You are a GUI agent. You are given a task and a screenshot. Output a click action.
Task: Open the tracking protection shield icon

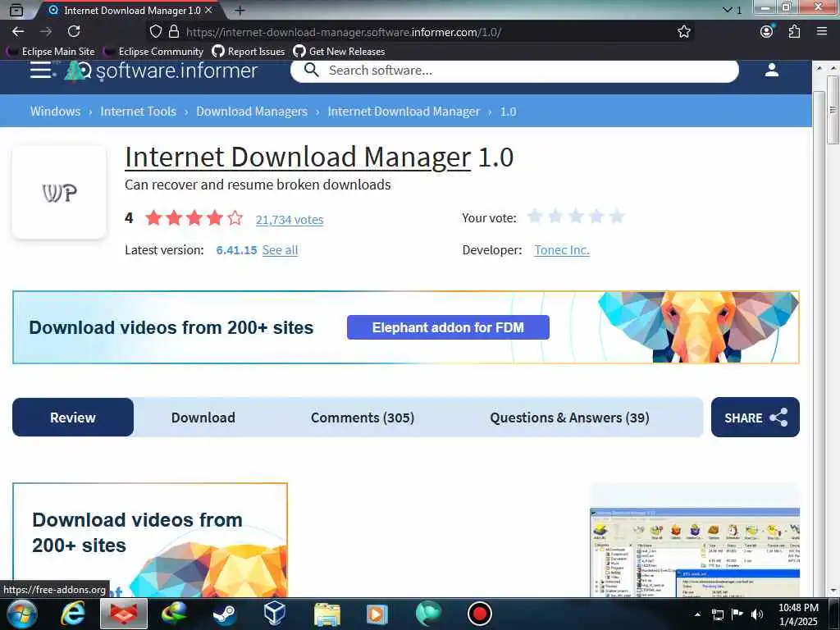155,32
